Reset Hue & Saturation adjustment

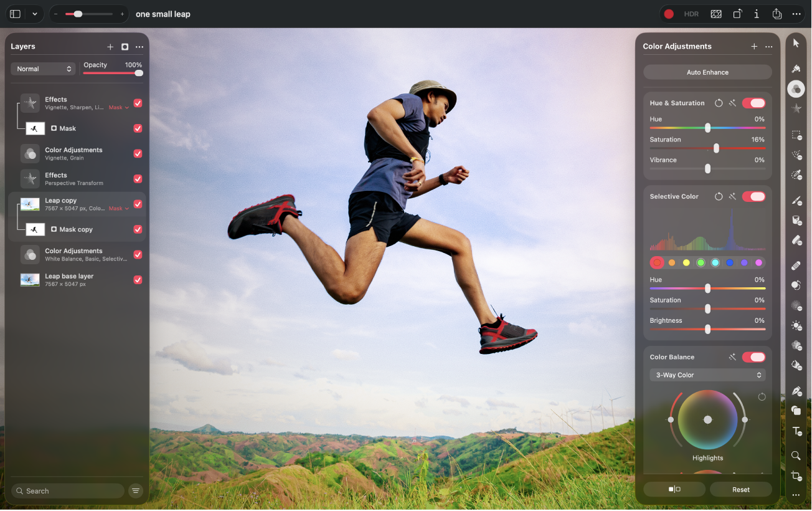(719, 103)
